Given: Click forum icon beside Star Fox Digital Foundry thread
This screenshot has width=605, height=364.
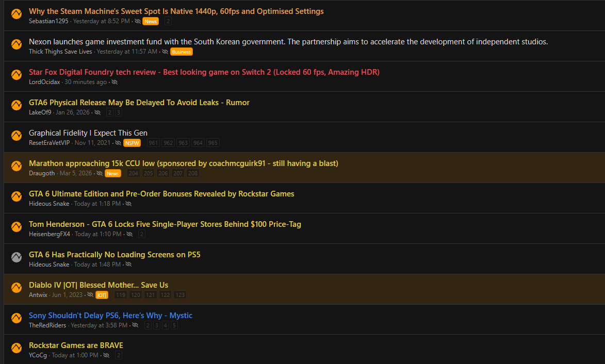Looking at the screenshot, I should coord(16,75).
